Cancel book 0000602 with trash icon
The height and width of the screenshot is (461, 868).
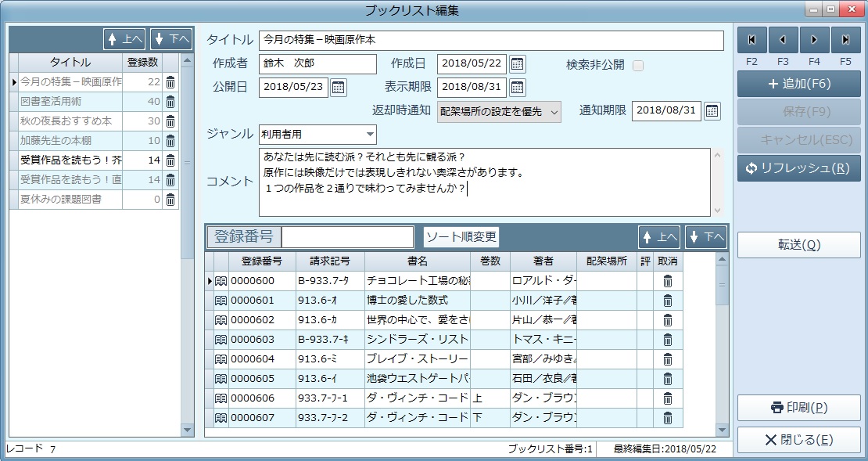coord(668,320)
